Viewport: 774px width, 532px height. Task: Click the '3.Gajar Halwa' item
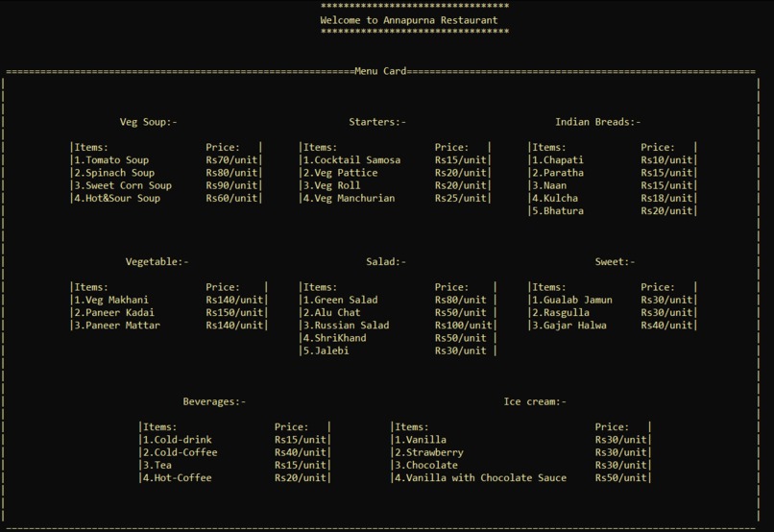click(569, 326)
